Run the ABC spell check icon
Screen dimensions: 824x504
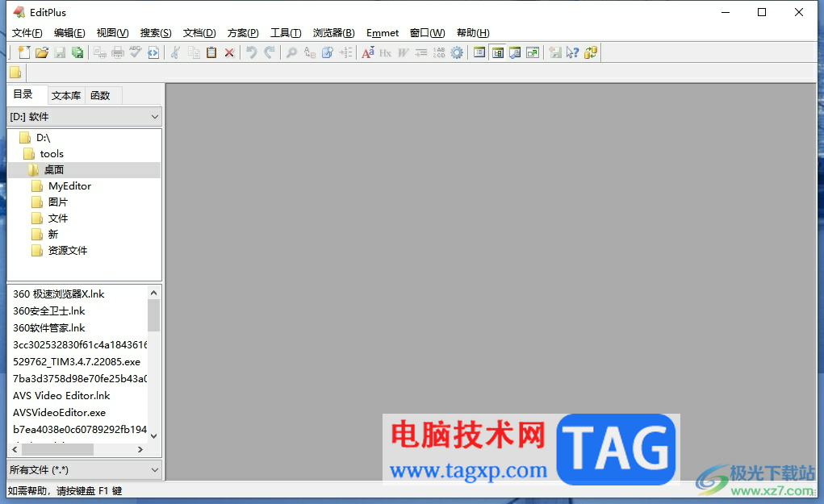pyautogui.click(x=136, y=52)
